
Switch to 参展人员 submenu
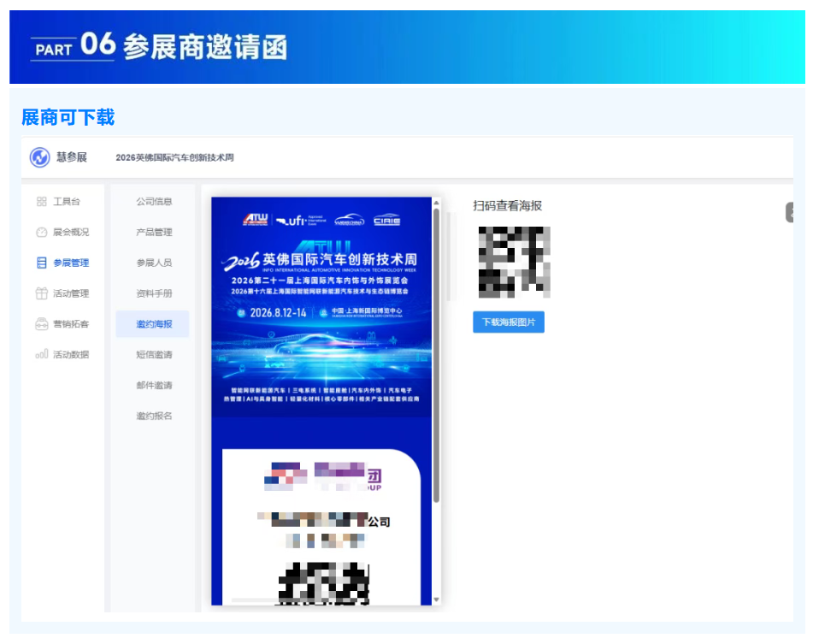coord(154,263)
